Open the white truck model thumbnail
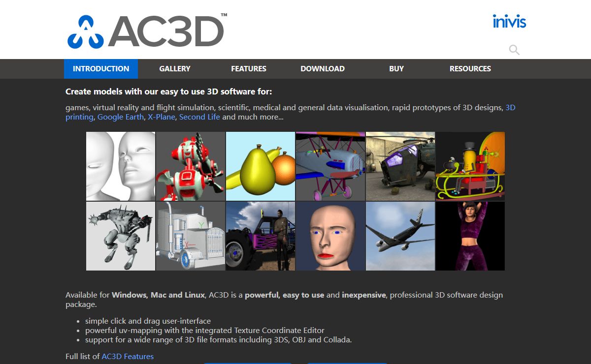The height and width of the screenshot is (364, 591). point(191,236)
